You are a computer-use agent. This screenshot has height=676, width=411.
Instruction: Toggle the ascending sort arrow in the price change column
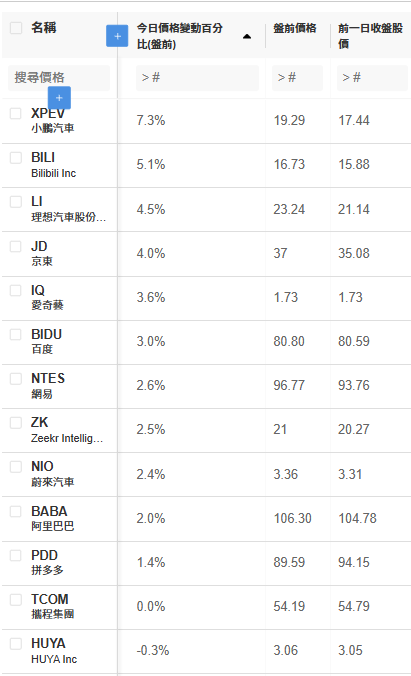(x=247, y=37)
